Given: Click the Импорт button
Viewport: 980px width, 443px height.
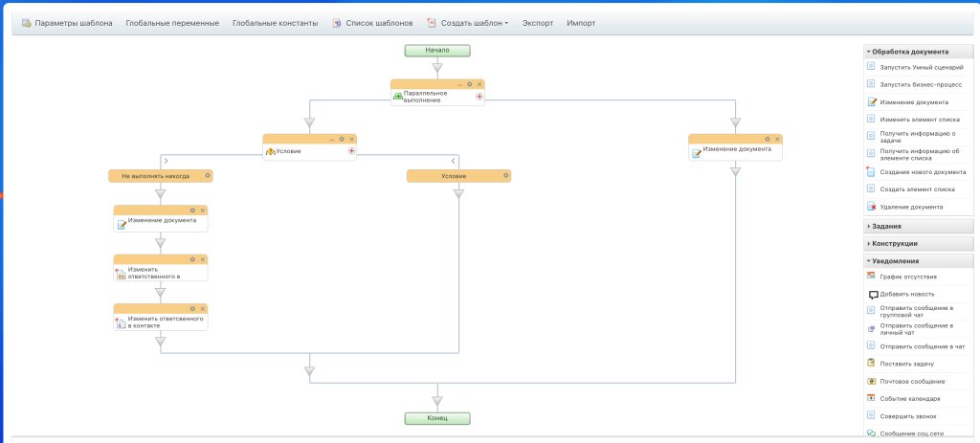Looking at the screenshot, I should tap(581, 23).
